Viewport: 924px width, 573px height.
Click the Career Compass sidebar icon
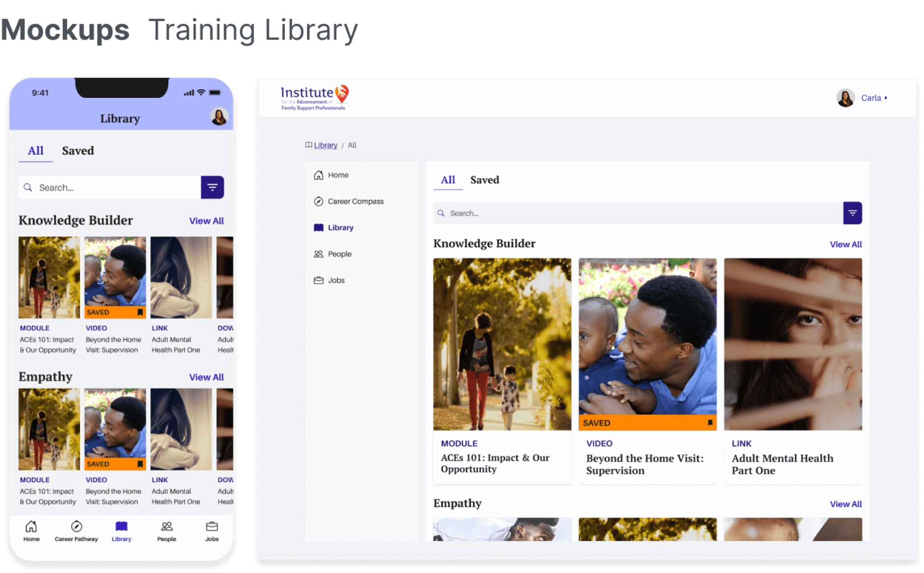pos(318,201)
